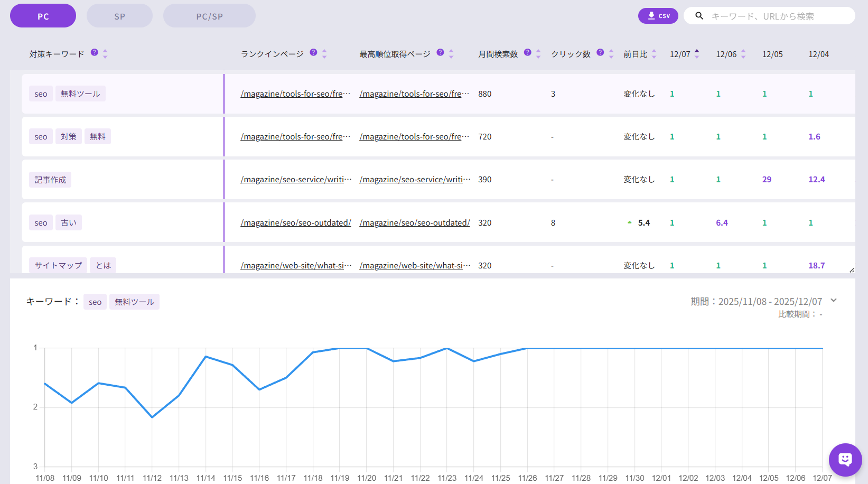Sort by 月間検索数 column arrows
Viewport: 868px width, 484px height.
(538, 54)
